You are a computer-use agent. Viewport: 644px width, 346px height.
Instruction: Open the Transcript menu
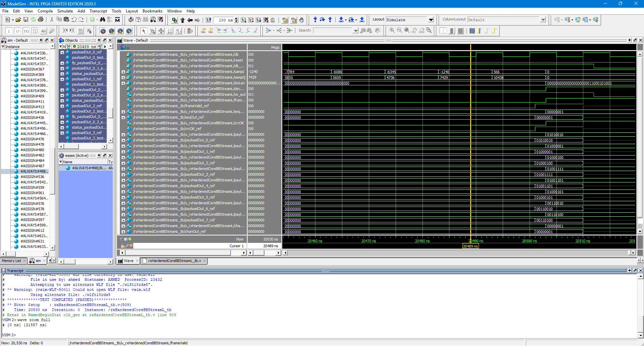click(x=98, y=11)
